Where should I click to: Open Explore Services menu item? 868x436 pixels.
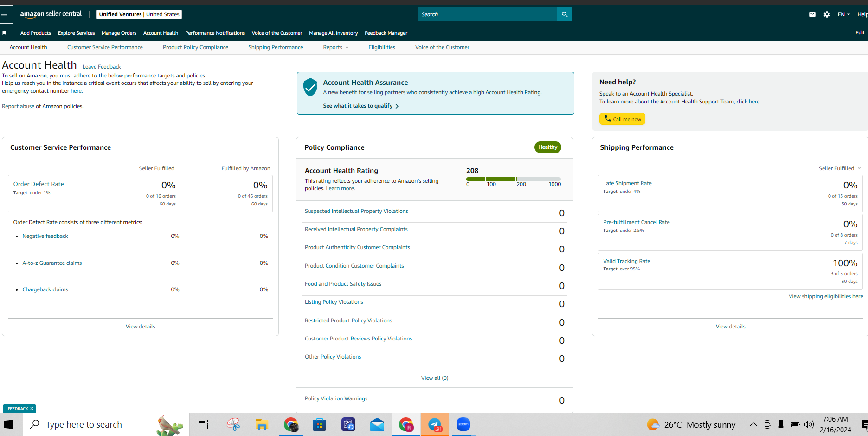click(x=76, y=33)
